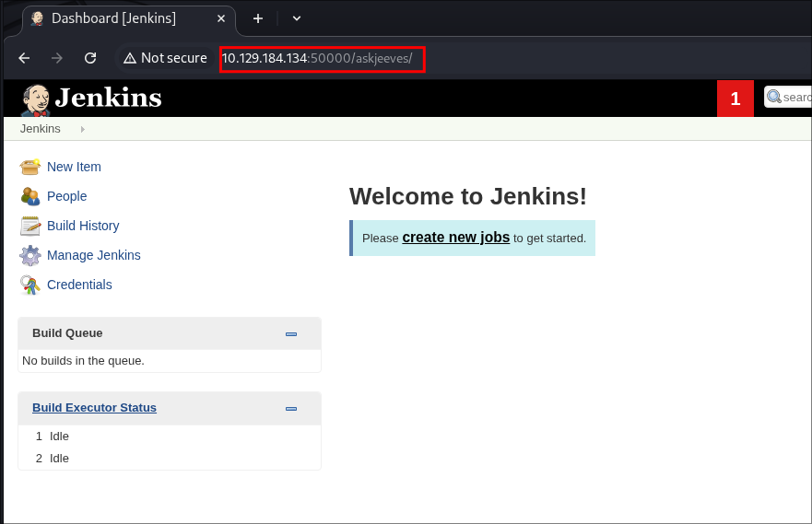Click the Jenkins title text in header
Image resolution: width=812 pixels, height=524 pixels.
108,98
